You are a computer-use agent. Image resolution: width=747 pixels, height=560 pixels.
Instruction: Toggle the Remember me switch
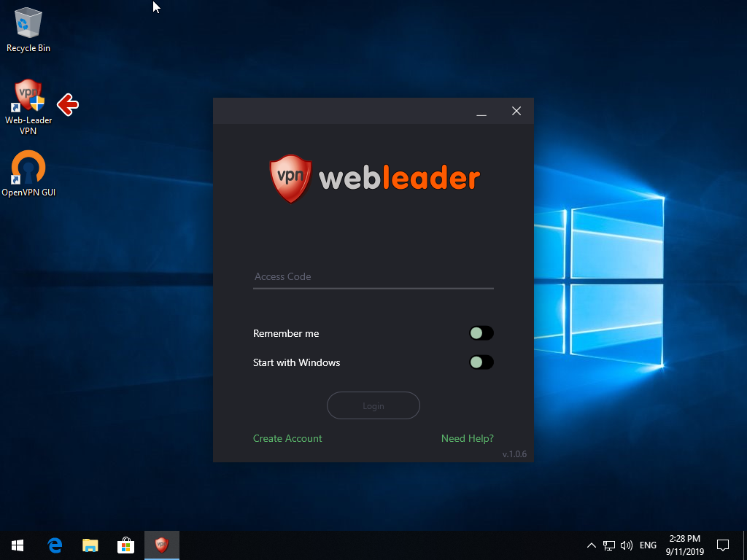pyautogui.click(x=481, y=333)
